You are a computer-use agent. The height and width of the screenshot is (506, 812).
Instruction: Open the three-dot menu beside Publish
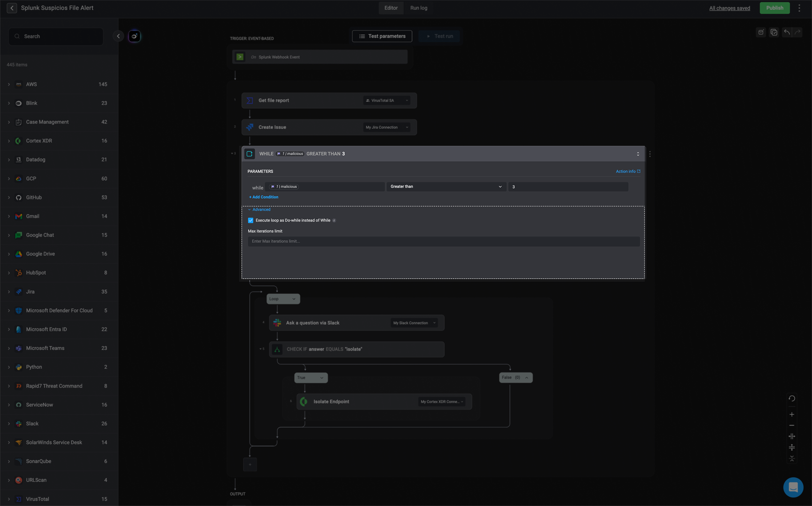click(x=799, y=8)
